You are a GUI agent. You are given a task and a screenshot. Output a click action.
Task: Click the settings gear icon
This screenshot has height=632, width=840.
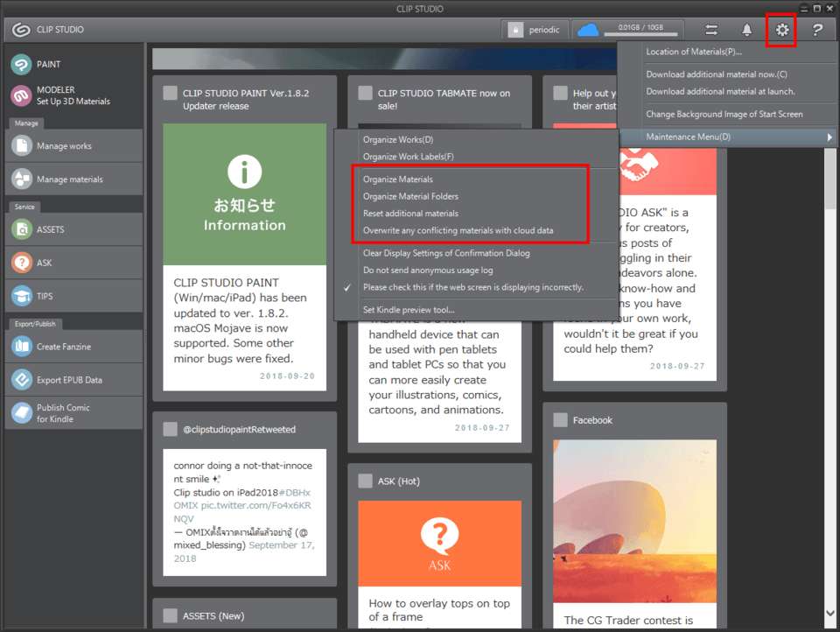(782, 30)
